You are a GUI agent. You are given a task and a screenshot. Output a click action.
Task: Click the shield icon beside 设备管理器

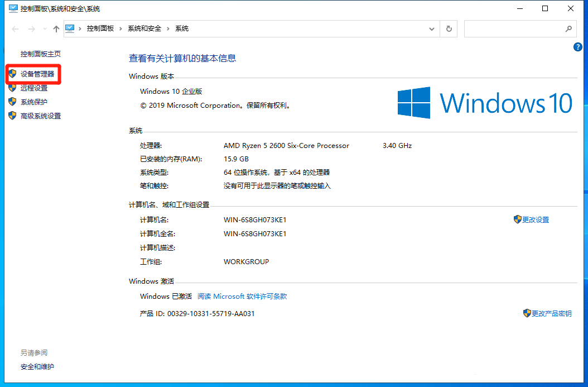pyautogui.click(x=12, y=74)
